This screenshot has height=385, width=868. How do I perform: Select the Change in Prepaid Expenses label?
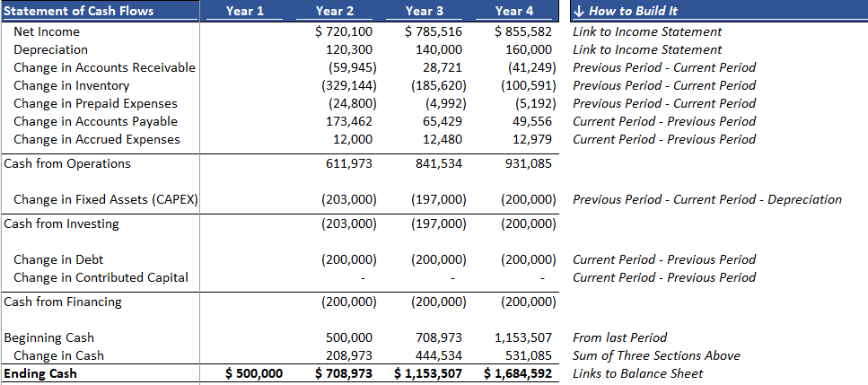click(95, 103)
